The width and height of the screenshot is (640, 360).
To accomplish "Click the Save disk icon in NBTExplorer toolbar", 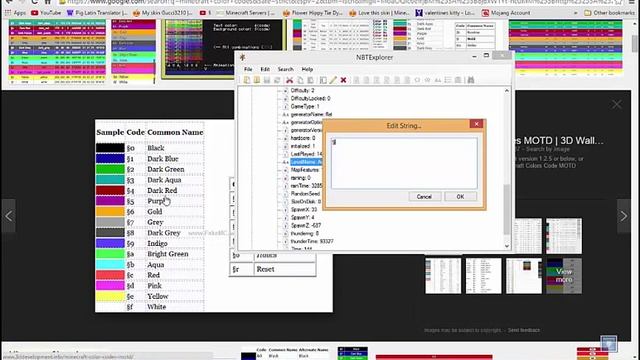I will (267, 80).
